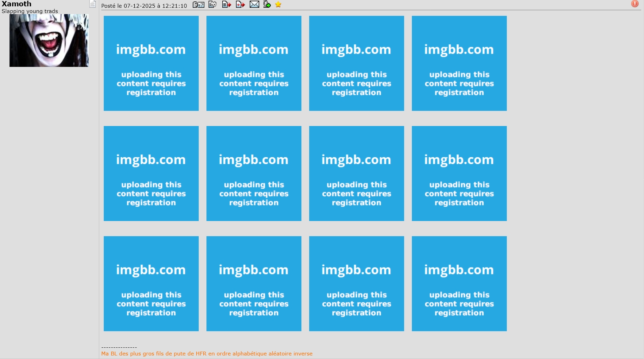Mark this post as favorite with the star icon
This screenshot has width=644, height=359.
coord(278,5)
